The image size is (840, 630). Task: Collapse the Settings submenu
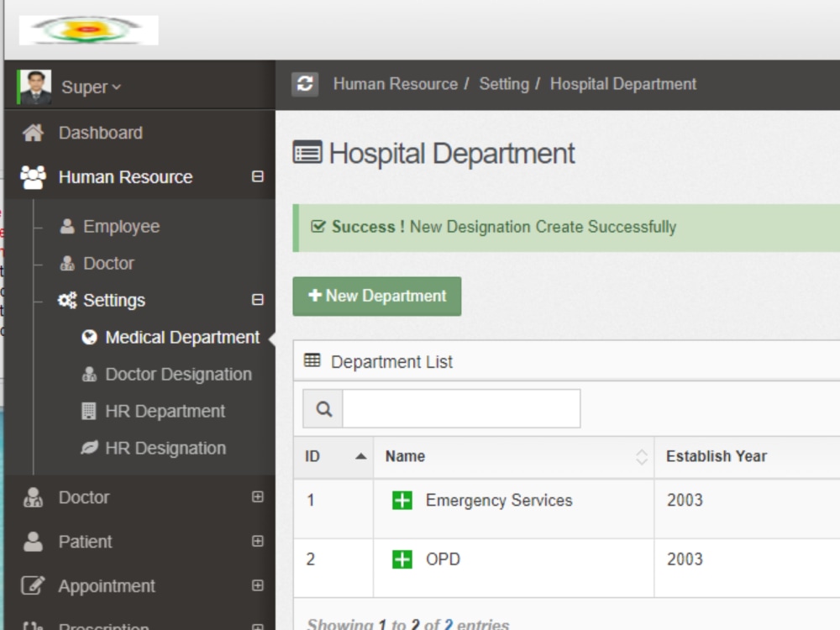[258, 300]
